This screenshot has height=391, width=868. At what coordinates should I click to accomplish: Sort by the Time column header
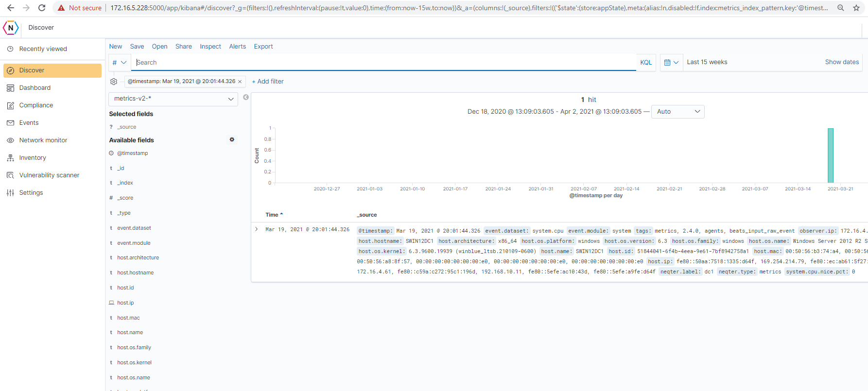[x=274, y=215]
